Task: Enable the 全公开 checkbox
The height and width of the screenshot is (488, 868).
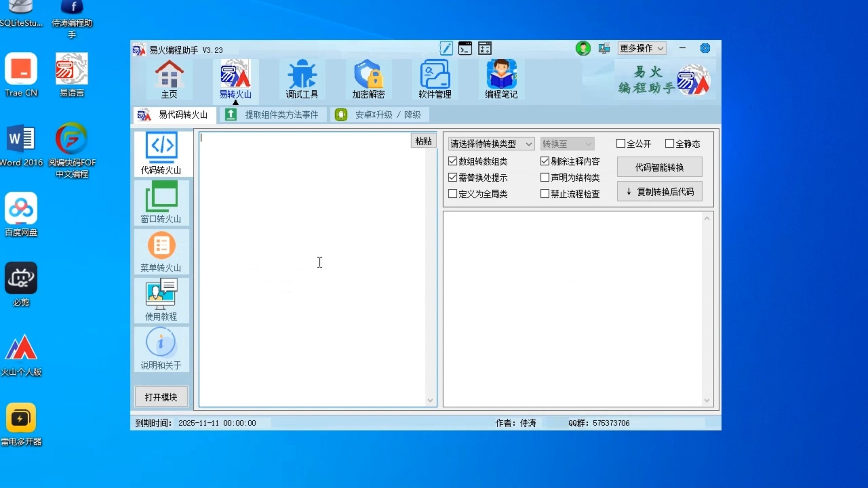Action: tap(621, 144)
